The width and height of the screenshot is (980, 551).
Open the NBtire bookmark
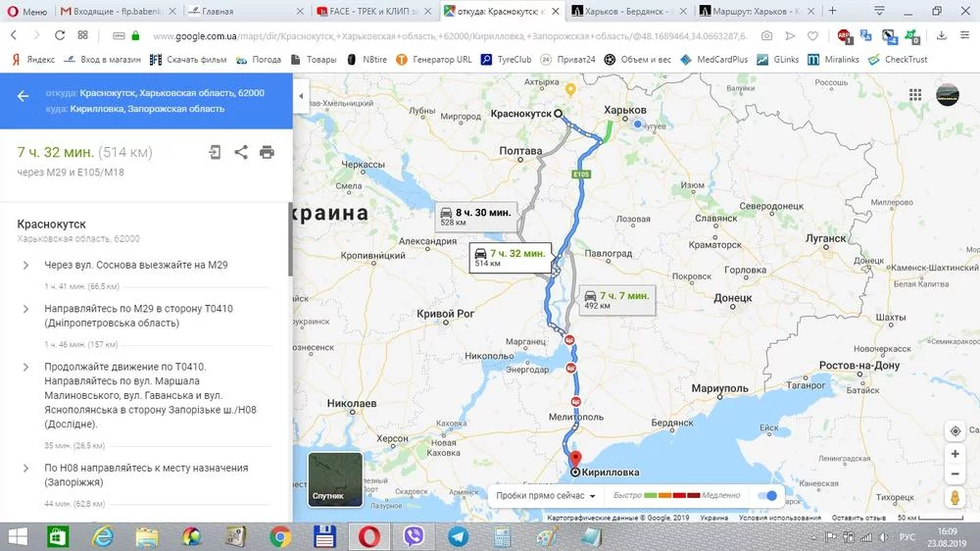[367, 60]
